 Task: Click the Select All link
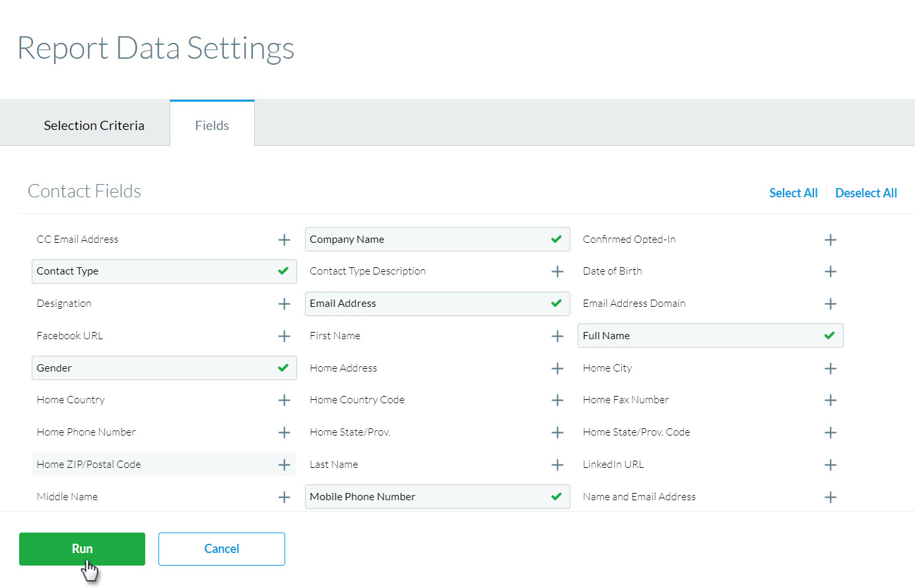793,193
